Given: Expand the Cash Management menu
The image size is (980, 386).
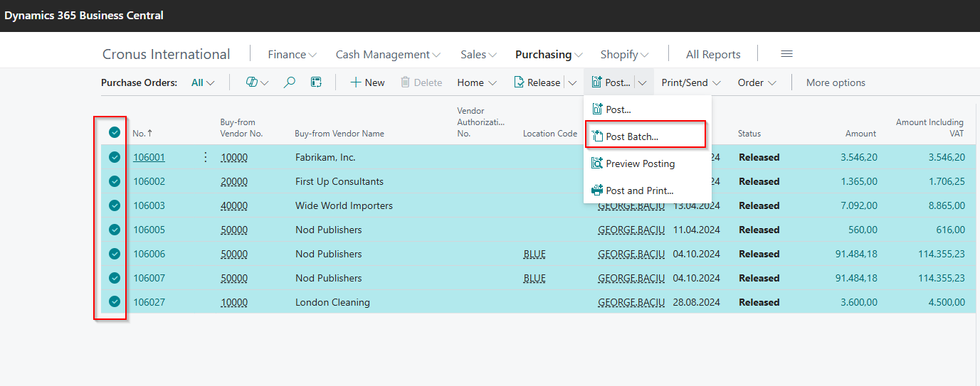Looking at the screenshot, I should pyautogui.click(x=389, y=54).
